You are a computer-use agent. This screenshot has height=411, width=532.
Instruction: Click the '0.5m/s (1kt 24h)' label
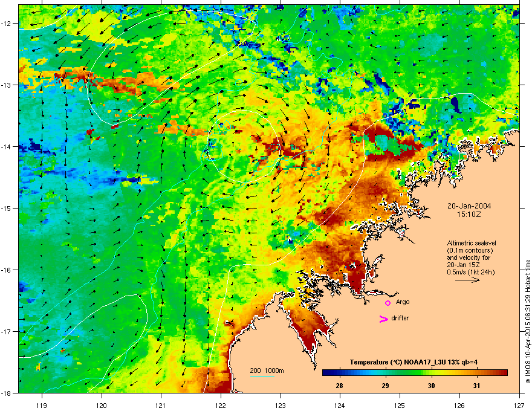coord(470,272)
